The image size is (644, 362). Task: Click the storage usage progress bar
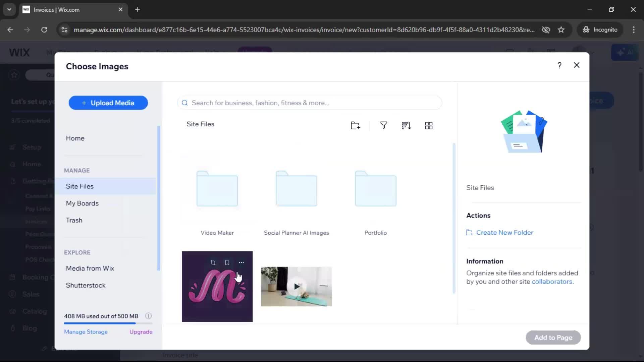108,323
